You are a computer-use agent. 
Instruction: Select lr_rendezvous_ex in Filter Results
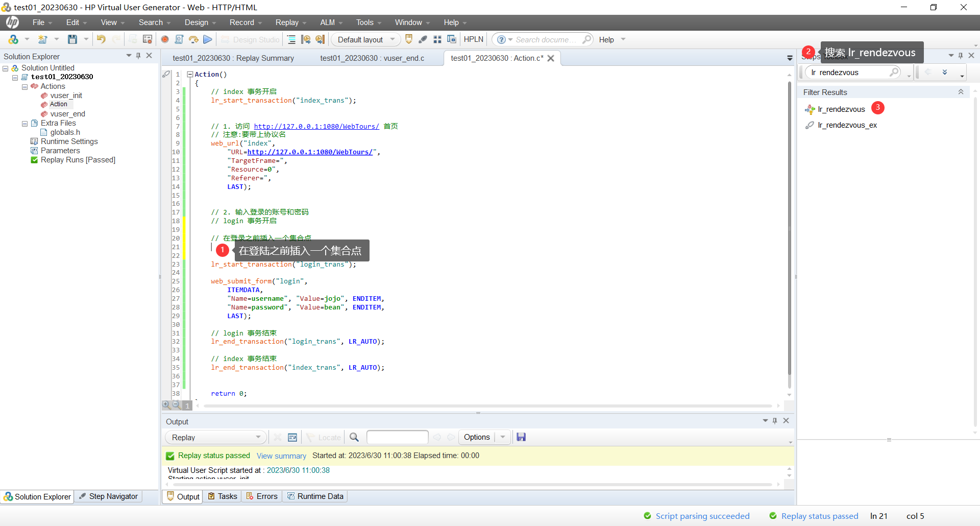pyautogui.click(x=847, y=125)
